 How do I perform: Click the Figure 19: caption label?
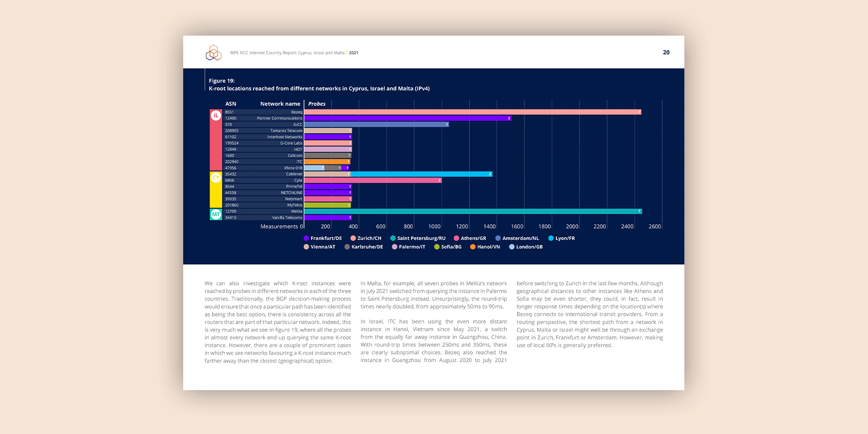coord(222,81)
